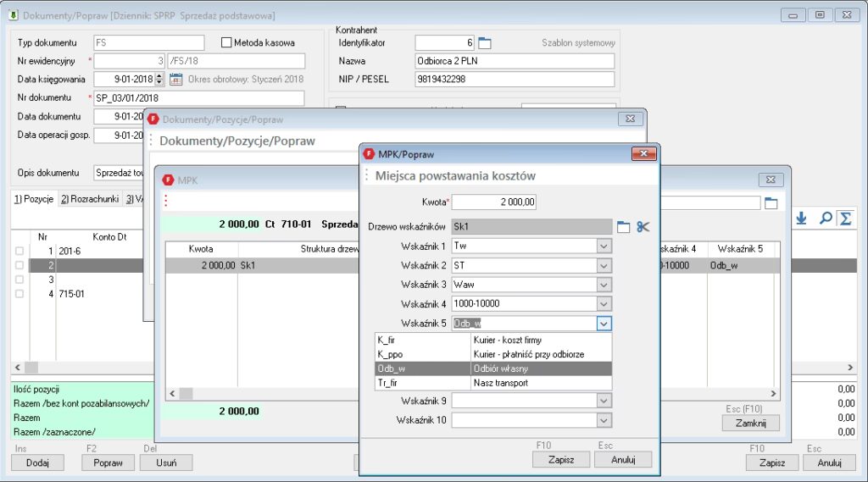Click the sigma summation icon
The image size is (868, 482).
(x=844, y=219)
